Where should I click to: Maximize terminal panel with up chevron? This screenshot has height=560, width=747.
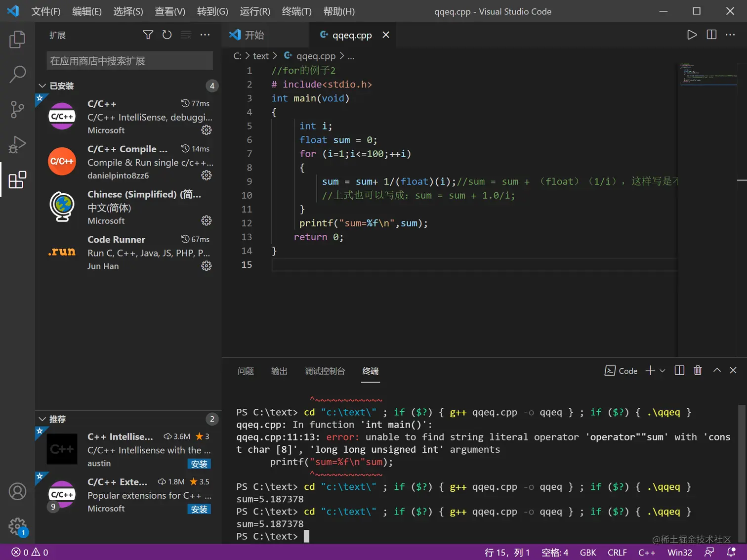pyautogui.click(x=717, y=370)
